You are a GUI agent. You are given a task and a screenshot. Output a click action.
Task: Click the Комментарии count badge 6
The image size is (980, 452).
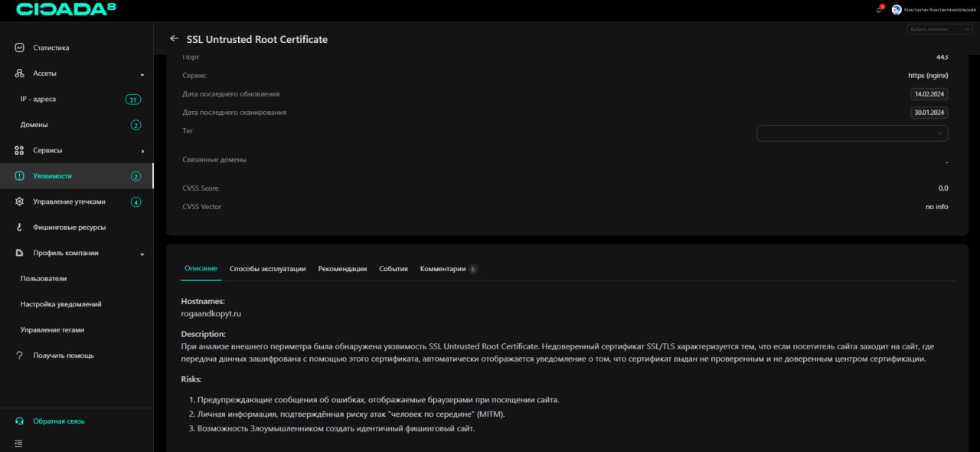(x=473, y=270)
